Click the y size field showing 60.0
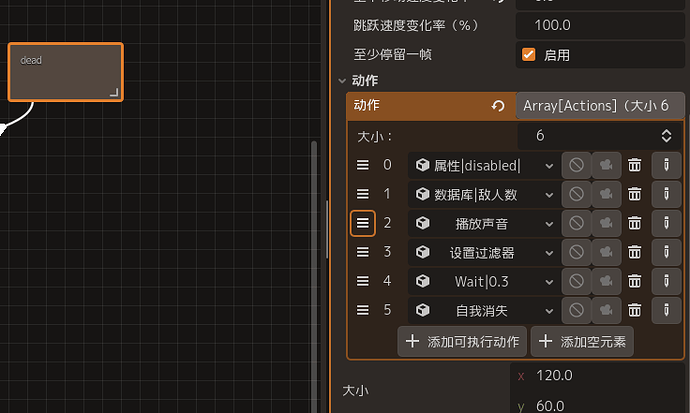This screenshot has width=690, height=413. click(599, 405)
